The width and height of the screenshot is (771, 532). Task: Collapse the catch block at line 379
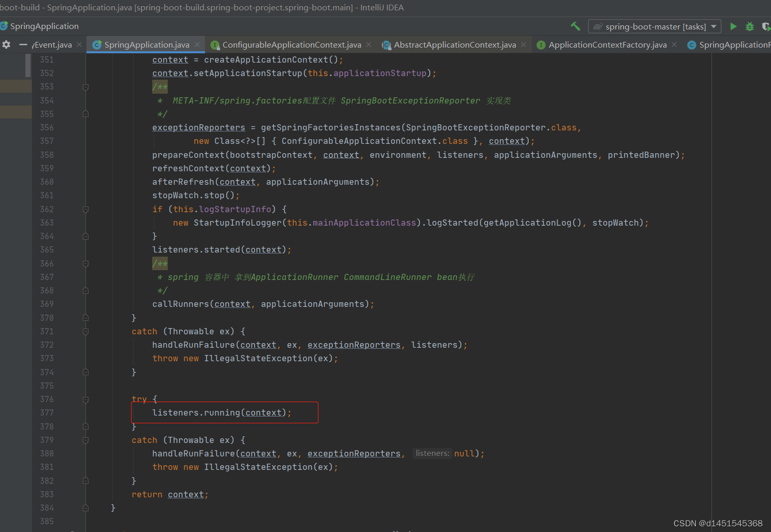86,440
